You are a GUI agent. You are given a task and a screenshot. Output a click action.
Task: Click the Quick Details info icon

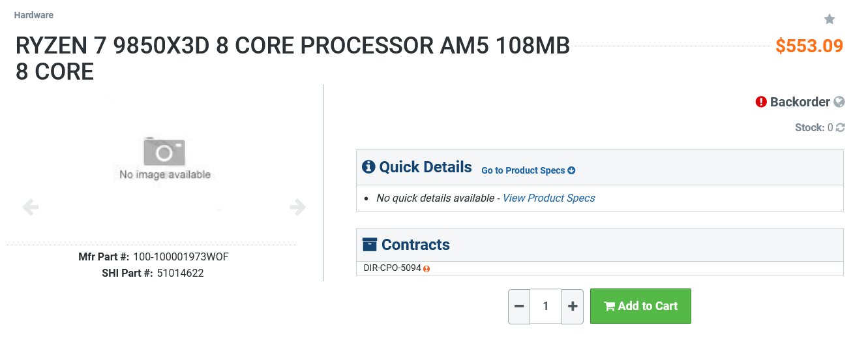(368, 167)
